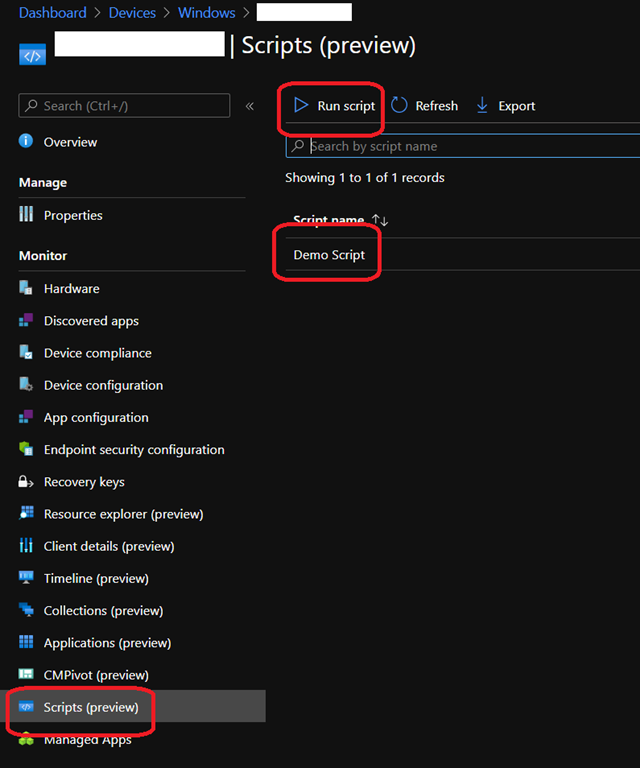The height and width of the screenshot is (768, 640).
Task: Click the Windows breadcrumb link
Action: pyautogui.click(x=206, y=13)
